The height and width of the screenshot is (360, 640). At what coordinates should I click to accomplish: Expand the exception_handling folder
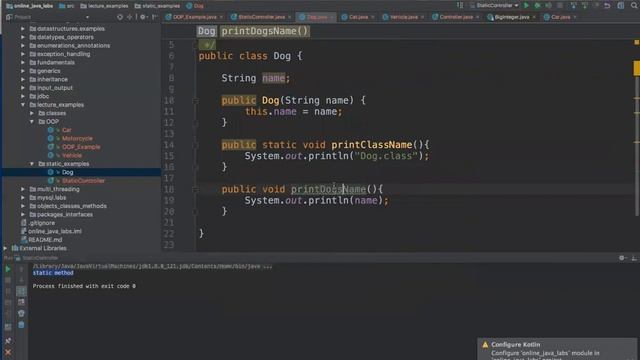(x=23, y=54)
